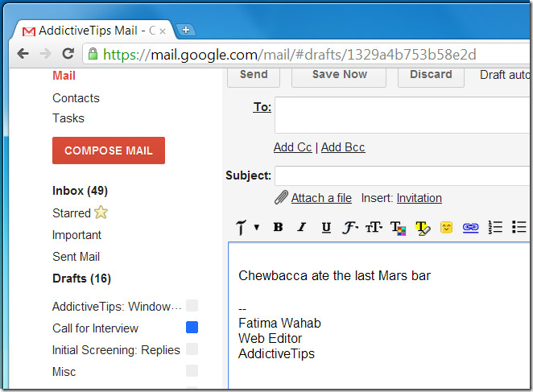The width and height of the screenshot is (533, 392).
Task: Go back with the browser back arrow
Action: [x=23, y=53]
